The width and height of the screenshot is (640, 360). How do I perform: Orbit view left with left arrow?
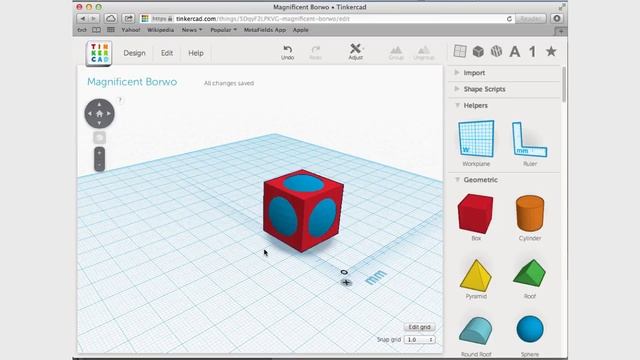click(x=90, y=114)
